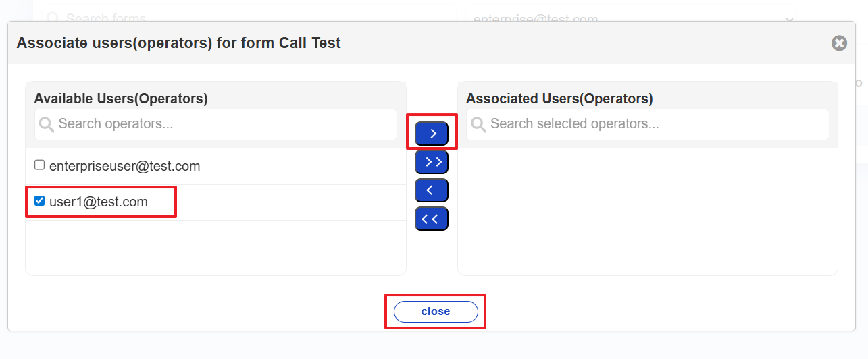Click the X icon in dialog header
Image resolution: width=868 pixels, height=359 pixels.
[x=839, y=43]
